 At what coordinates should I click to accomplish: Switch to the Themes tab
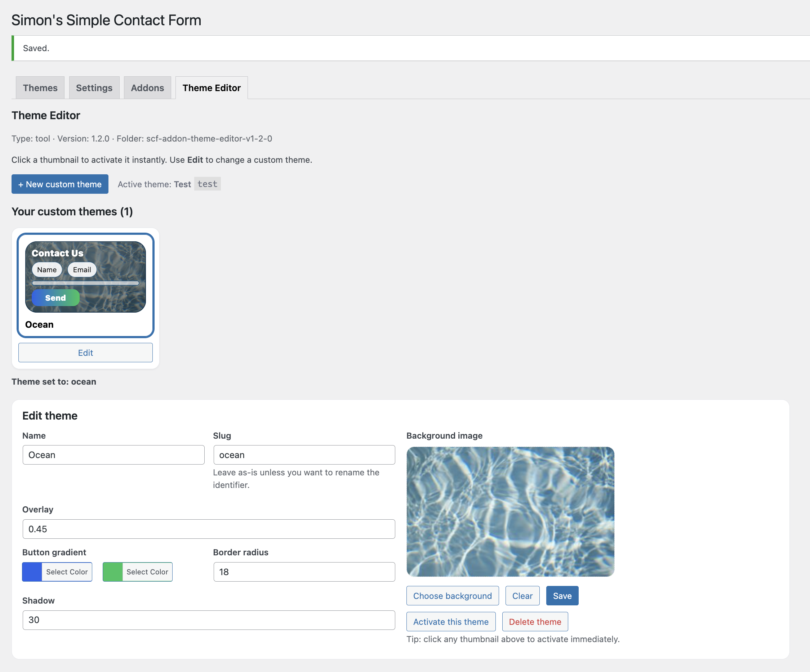(x=40, y=88)
